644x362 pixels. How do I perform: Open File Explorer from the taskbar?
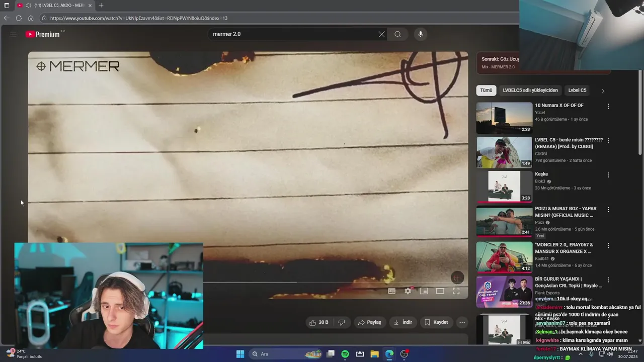tap(374, 354)
